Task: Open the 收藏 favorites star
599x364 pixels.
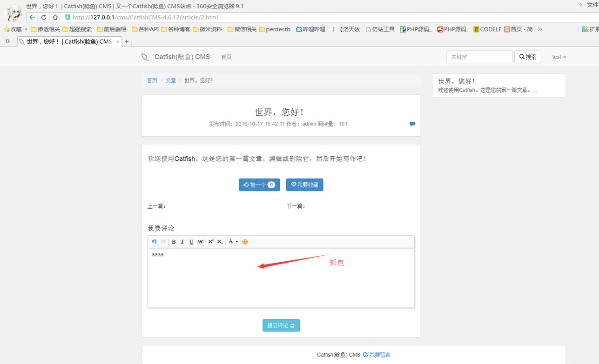Action: (7, 29)
